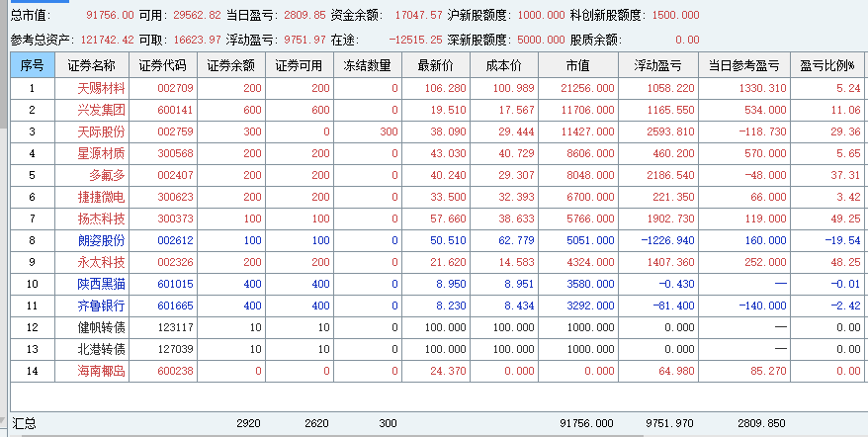Click security code 600141
Viewport: 868px width, 437px height.
(x=176, y=110)
